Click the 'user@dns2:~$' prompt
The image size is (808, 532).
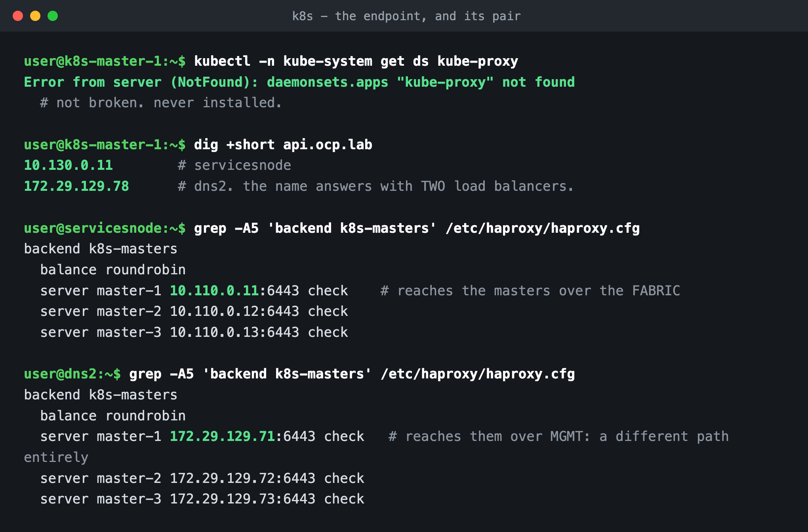72,374
